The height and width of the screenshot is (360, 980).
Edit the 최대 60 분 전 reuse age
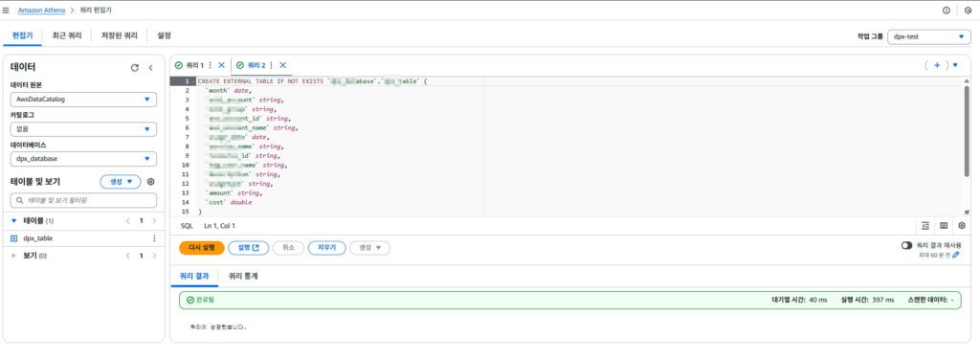(x=956, y=255)
